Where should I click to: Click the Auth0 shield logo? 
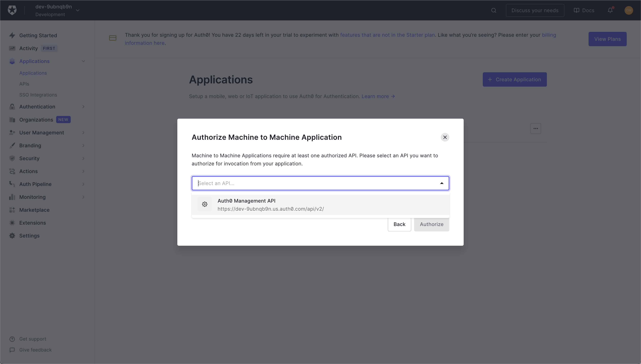click(12, 10)
